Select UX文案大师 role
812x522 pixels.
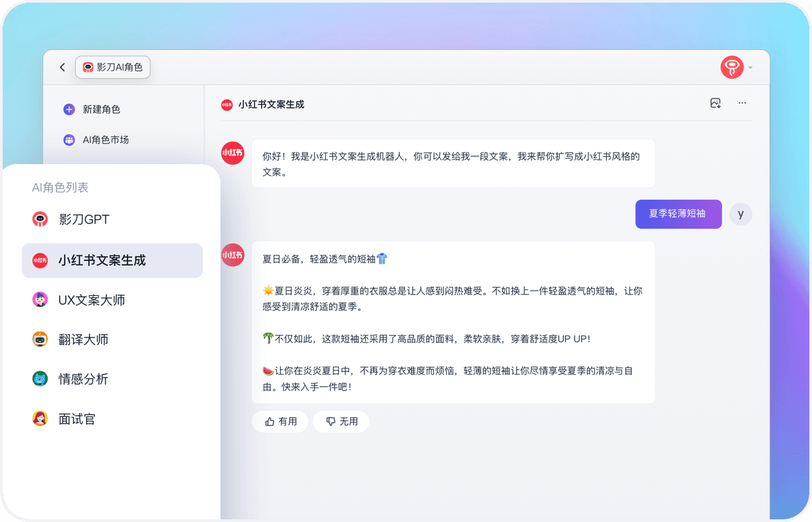(91, 300)
